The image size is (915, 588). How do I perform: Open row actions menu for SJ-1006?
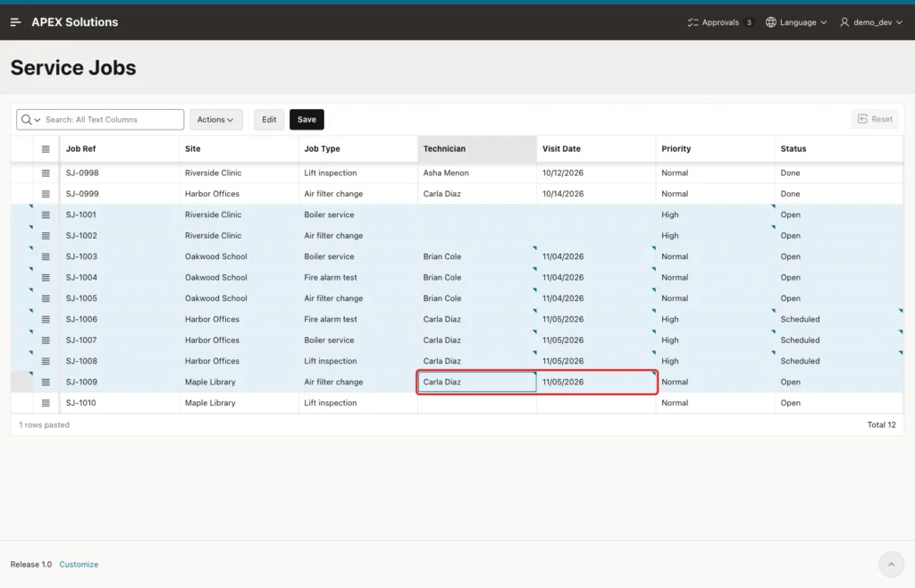coord(46,319)
